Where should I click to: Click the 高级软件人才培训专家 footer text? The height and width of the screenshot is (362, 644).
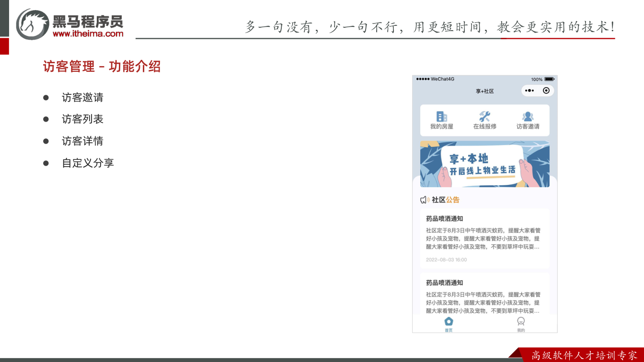[x=584, y=356]
